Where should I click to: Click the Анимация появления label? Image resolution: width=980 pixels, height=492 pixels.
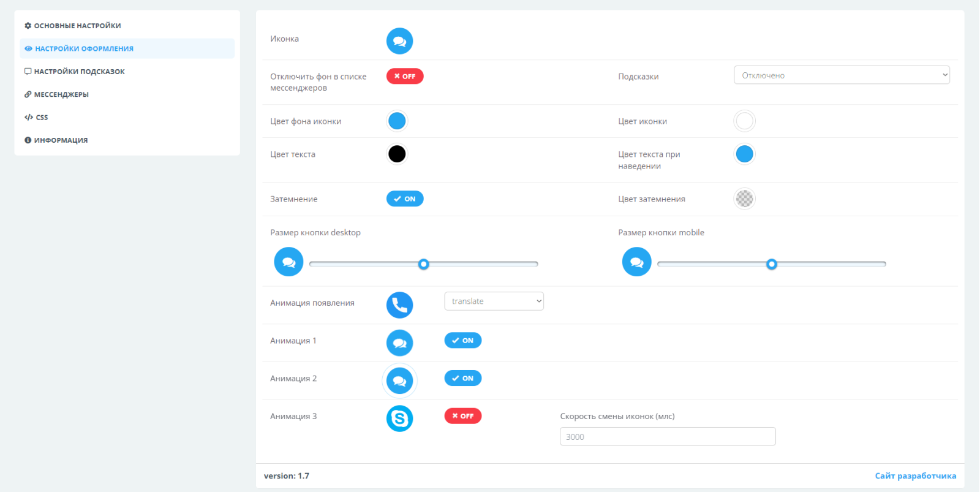(x=312, y=303)
